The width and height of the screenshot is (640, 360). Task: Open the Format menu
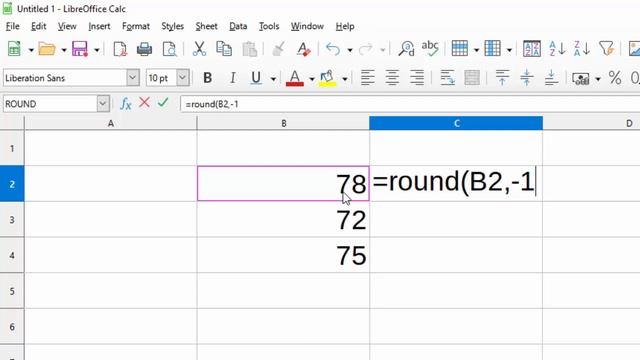coord(136,26)
